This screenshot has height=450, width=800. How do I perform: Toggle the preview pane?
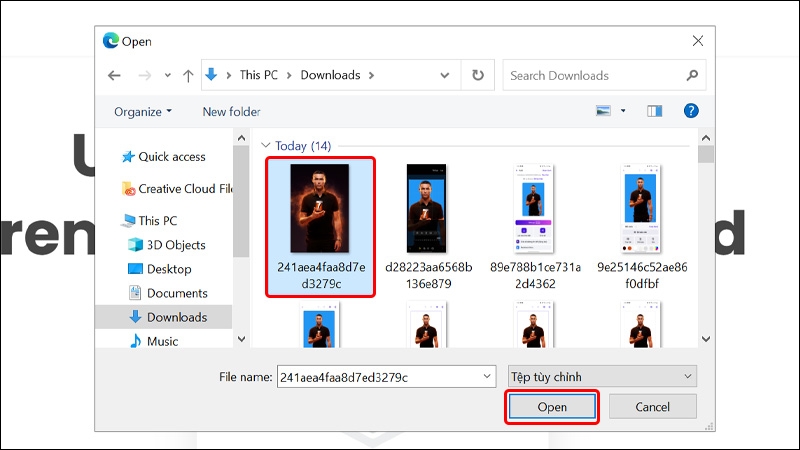click(655, 111)
